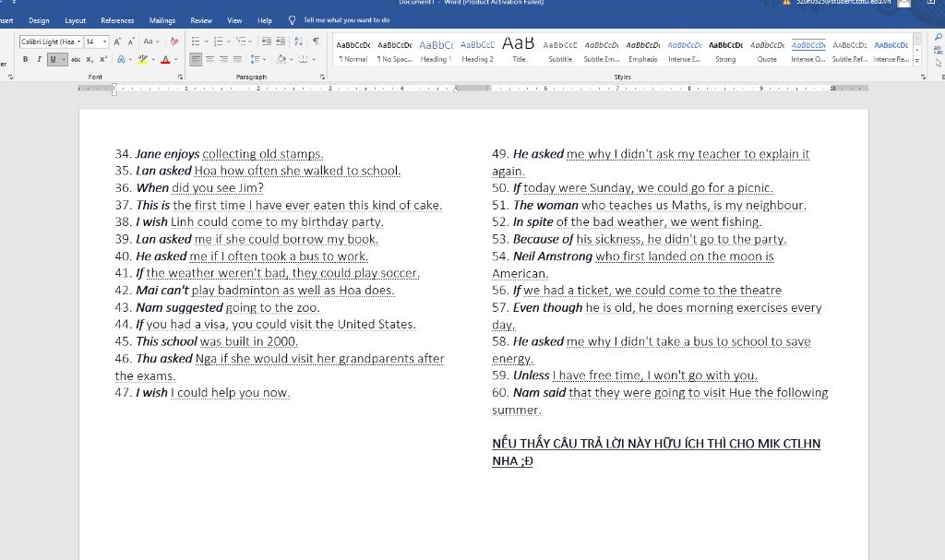Apply the No Spacing style
This screenshot has height=560, width=945.
(x=395, y=51)
